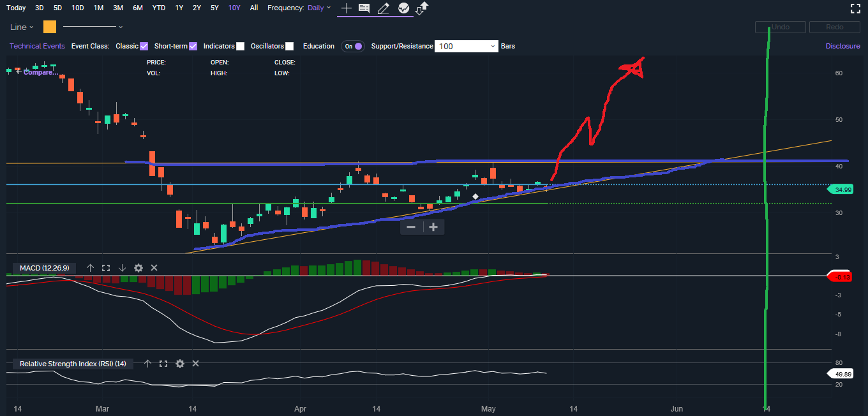Select the 6M time range
The height and width of the screenshot is (416, 868).
tap(138, 8)
